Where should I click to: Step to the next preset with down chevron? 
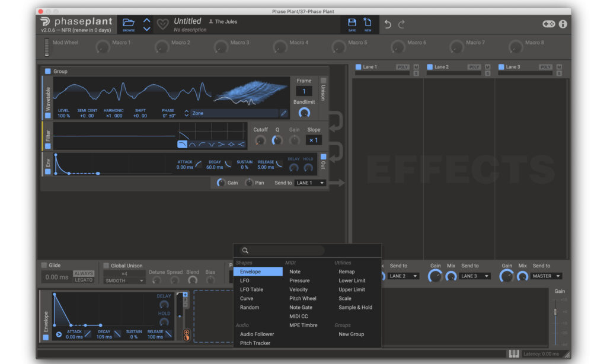[147, 28]
